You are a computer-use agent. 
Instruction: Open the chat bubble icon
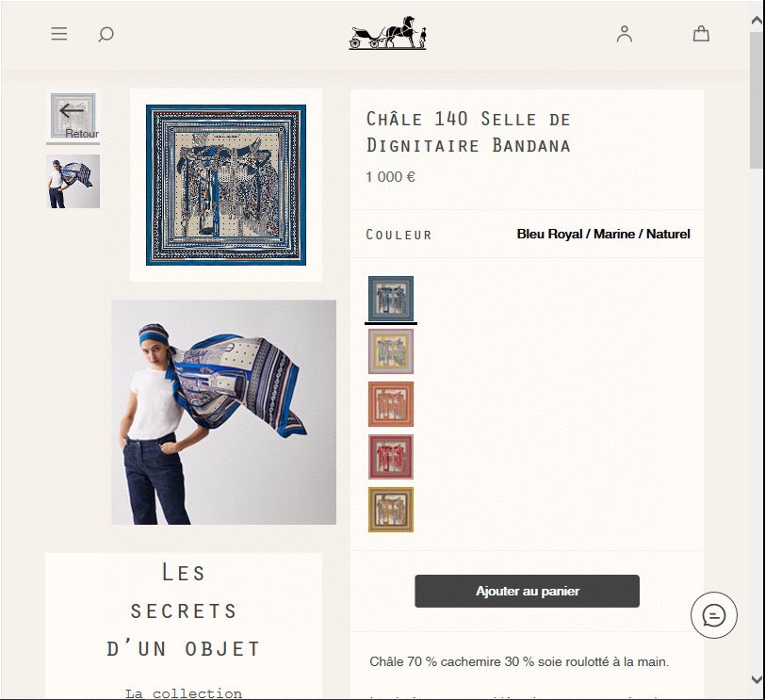(714, 615)
